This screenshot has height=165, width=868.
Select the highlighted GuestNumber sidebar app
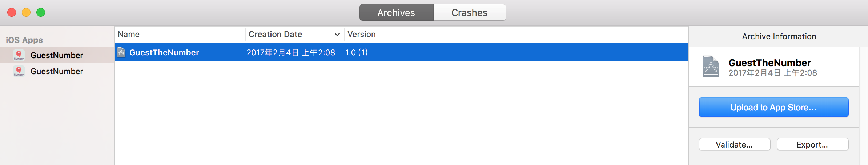(x=57, y=55)
